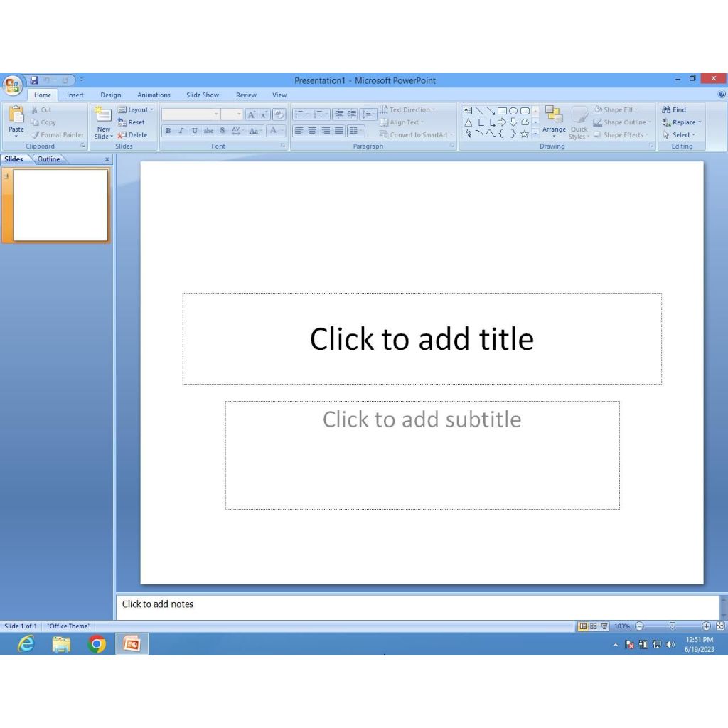The height and width of the screenshot is (728, 728).
Task: Click the Arrange icon
Action: pos(553,114)
